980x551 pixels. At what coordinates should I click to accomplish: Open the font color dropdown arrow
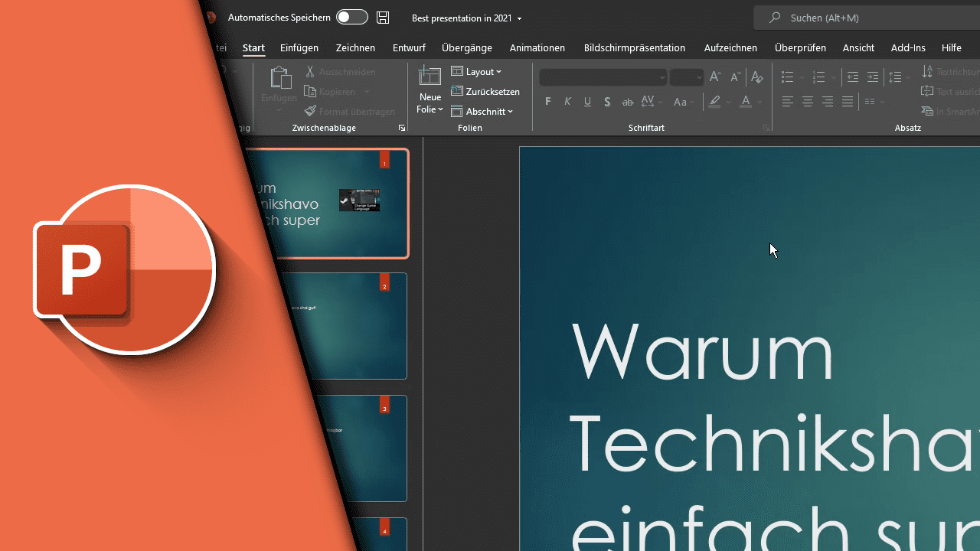(x=760, y=102)
